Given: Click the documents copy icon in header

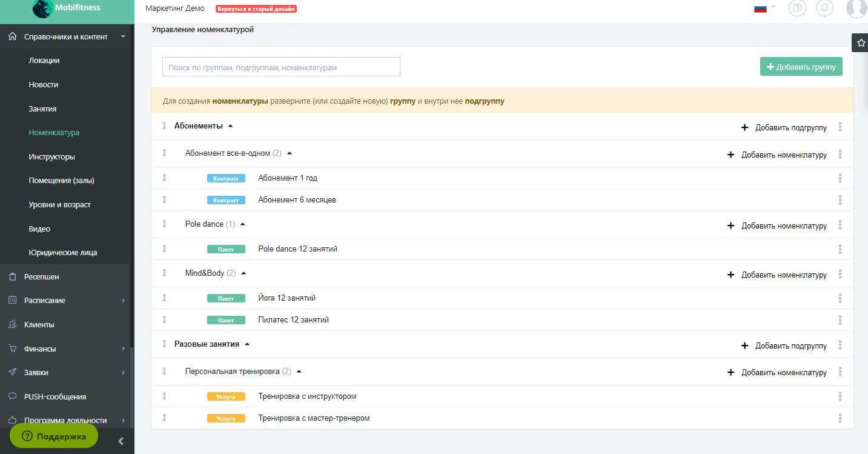Looking at the screenshot, I should pyautogui.click(x=798, y=8).
